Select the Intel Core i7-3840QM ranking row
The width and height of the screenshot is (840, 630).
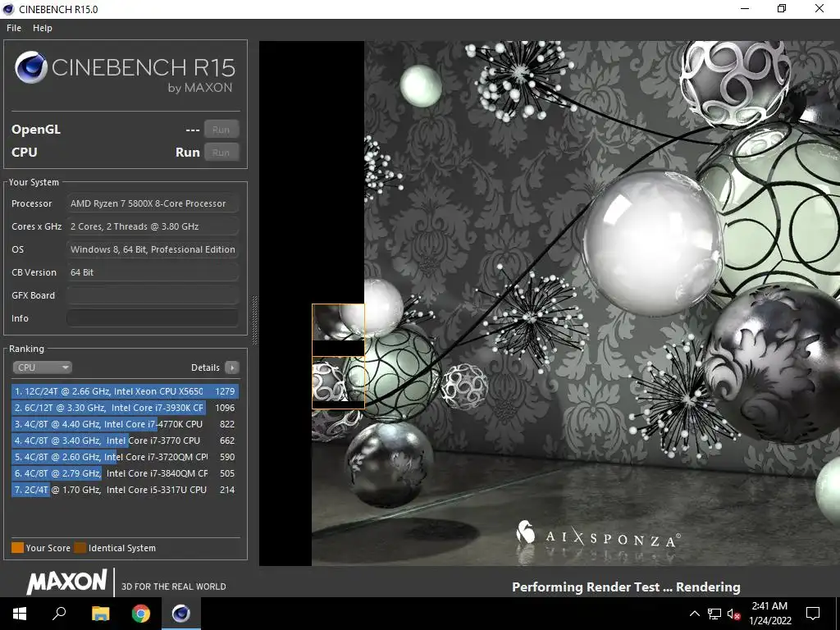pos(125,473)
